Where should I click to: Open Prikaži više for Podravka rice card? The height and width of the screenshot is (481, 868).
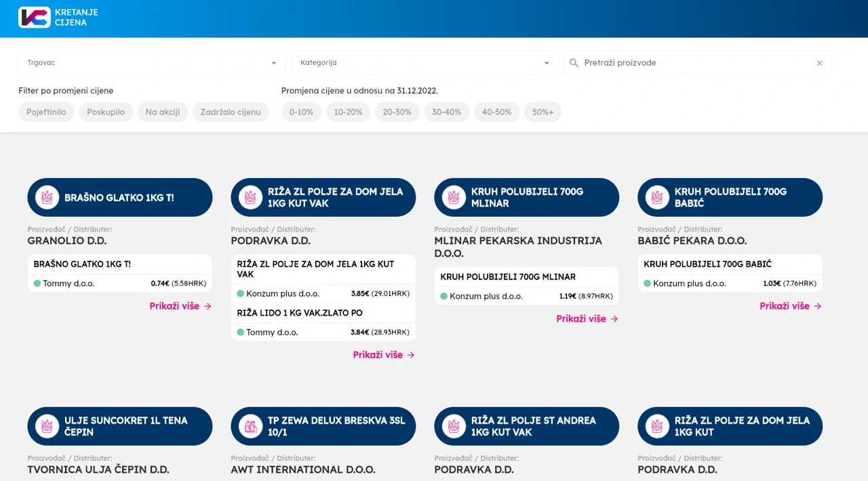click(384, 355)
